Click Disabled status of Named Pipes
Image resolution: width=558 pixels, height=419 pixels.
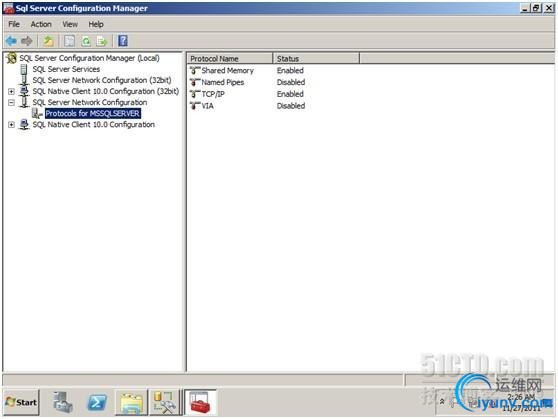[291, 82]
